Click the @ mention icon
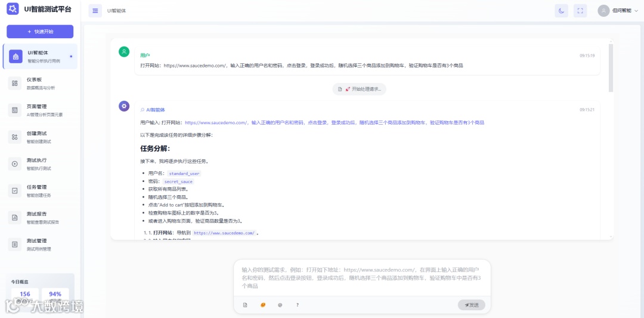The height and width of the screenshot is (318, 644). (280, 305)
